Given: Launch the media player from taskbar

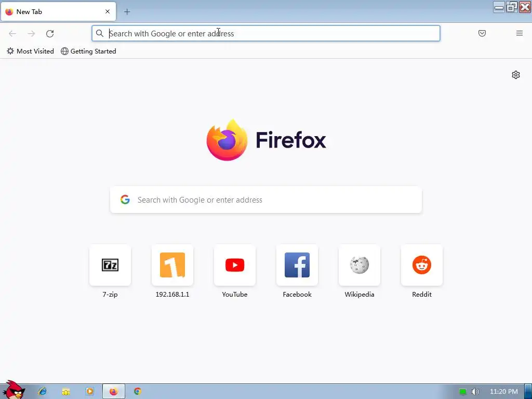Looking at the screenshot, I should (90, 392).
